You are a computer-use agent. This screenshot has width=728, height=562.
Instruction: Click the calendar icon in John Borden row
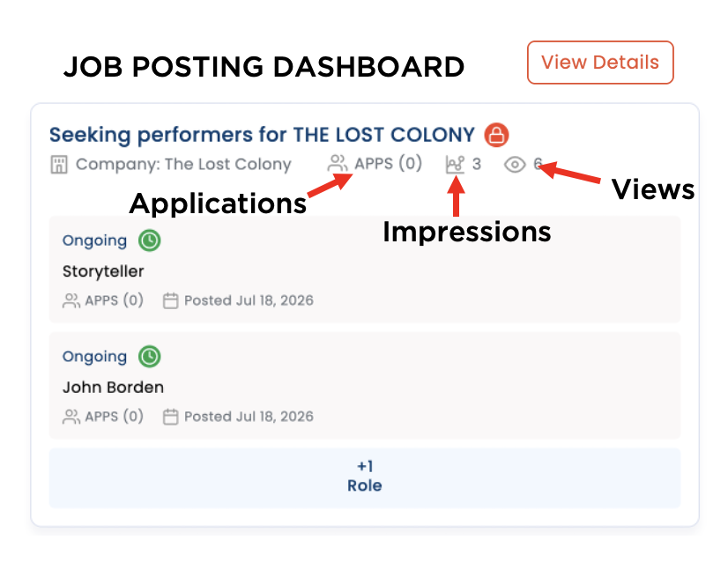(170, 417)
